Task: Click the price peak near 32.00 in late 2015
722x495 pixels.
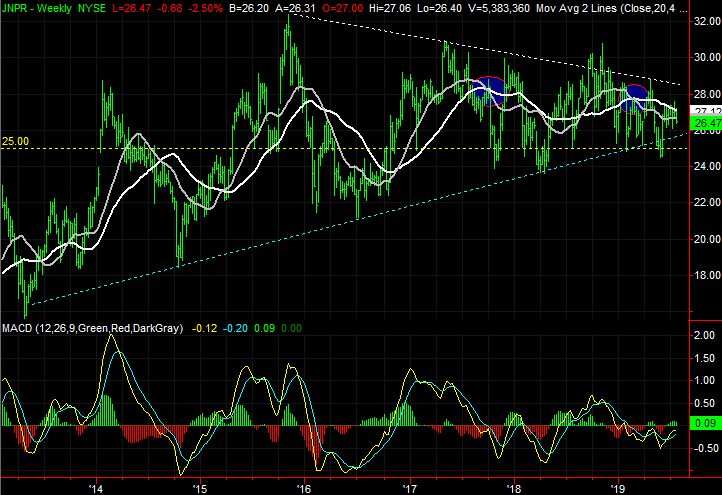Action: point(288,22)
